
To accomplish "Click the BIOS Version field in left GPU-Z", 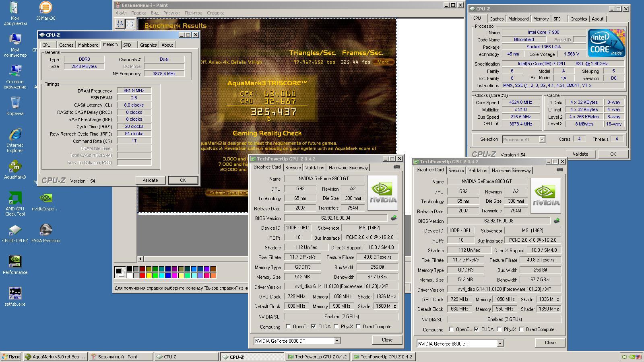I will [x=336, y=218].
